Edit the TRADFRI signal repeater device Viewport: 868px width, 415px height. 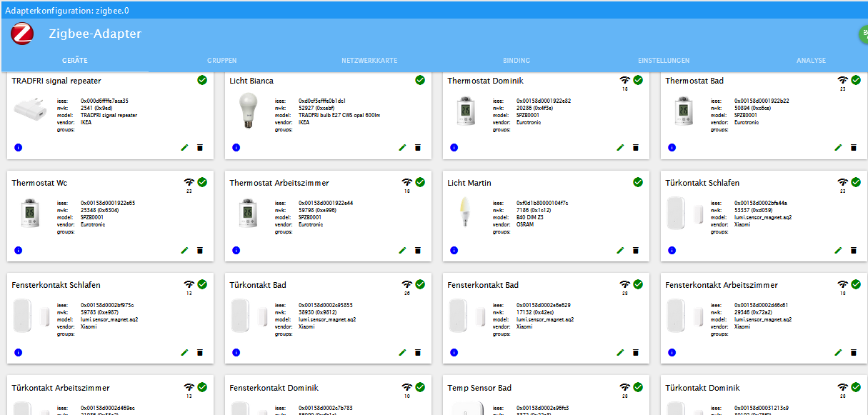(184, 148)
